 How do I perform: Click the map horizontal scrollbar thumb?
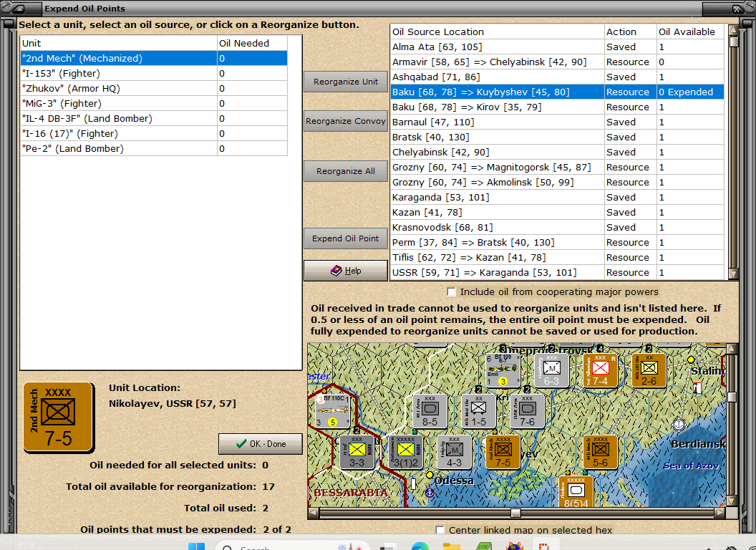(515, 512)
